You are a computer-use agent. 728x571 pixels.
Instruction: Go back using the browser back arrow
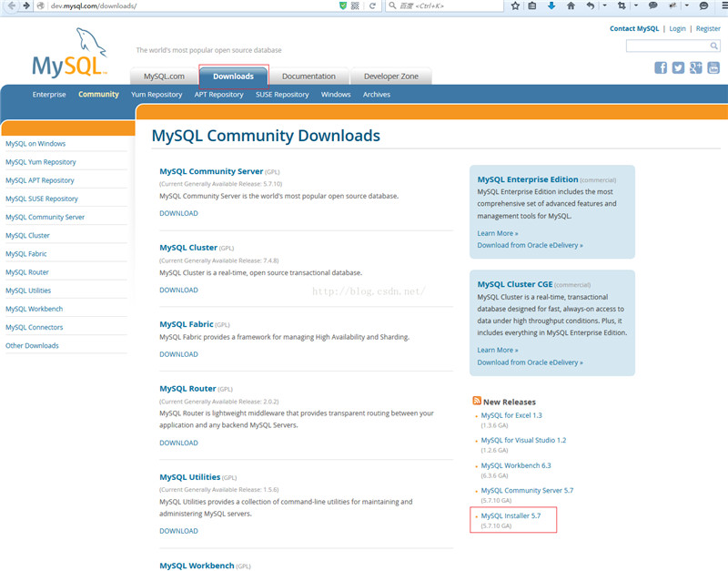tap(12, 5)
